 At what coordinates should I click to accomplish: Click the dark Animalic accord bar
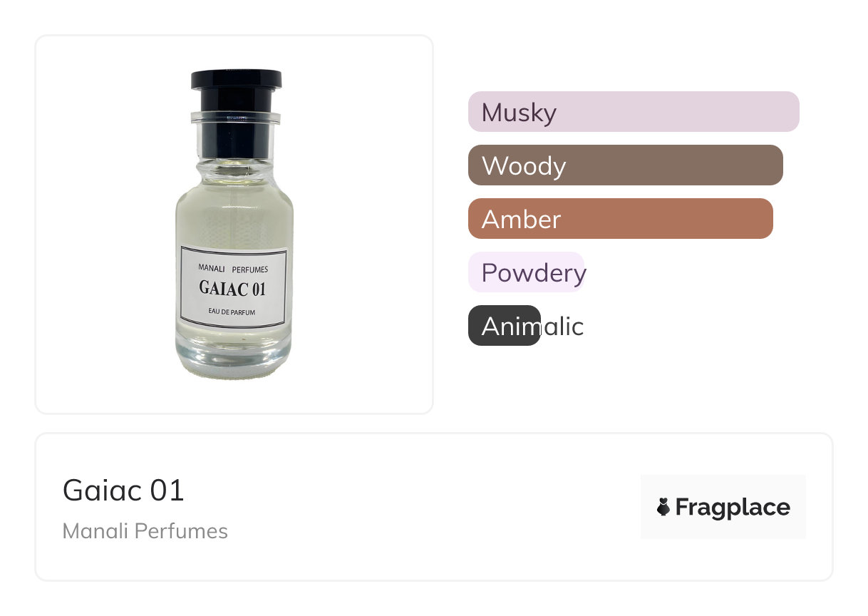coord(504,326)
